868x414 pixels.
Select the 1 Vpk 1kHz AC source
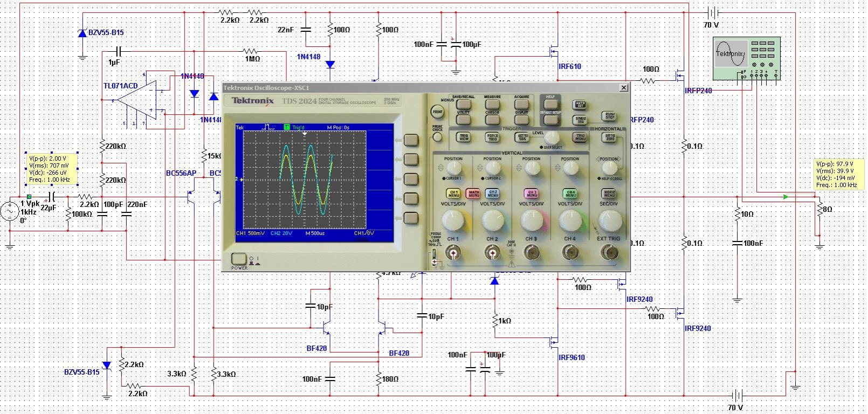pos(10,211)
